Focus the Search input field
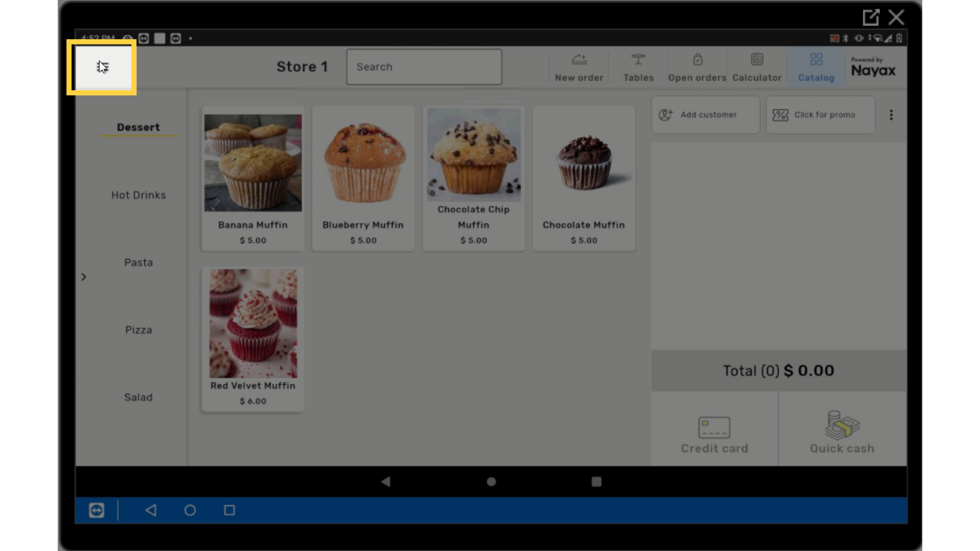This screenshot has height=551, width=980. click(424, 67)
